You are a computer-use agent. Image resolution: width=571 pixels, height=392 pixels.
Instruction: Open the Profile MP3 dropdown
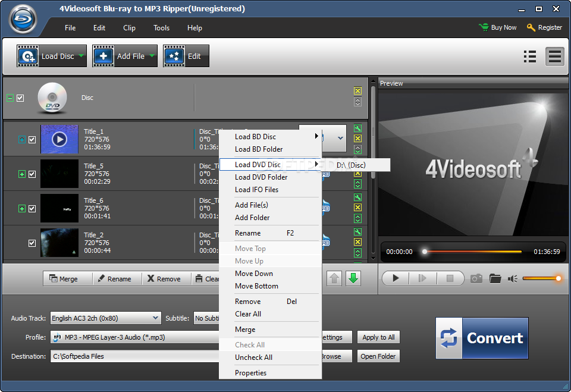pos(135,337)
